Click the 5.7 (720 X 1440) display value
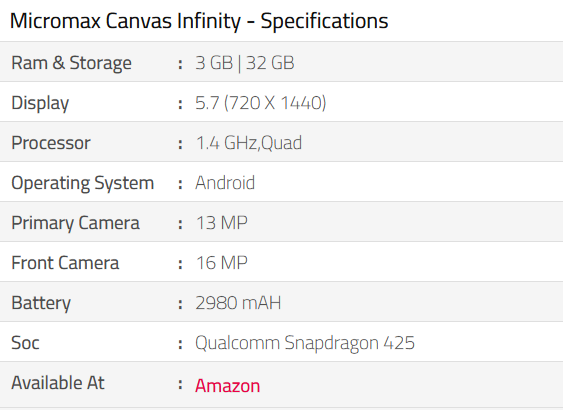This screenshot has height=410, width=563. [260, 103]
